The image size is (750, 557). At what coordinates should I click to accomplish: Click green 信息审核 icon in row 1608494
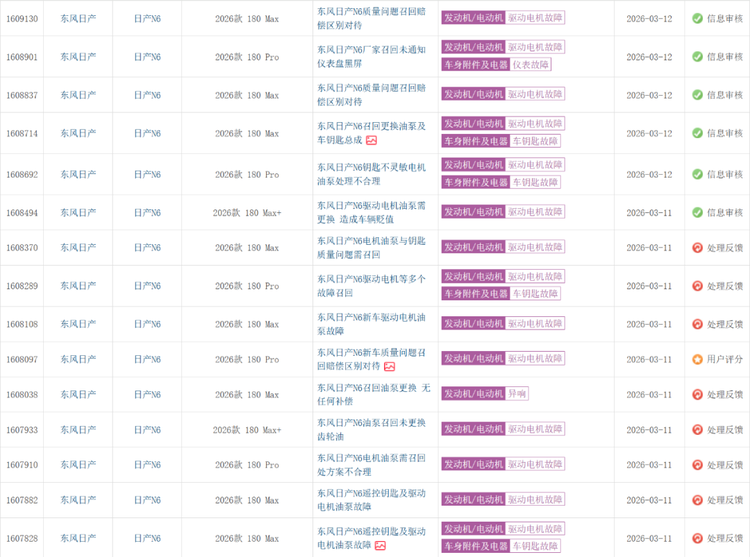(697, 212)
